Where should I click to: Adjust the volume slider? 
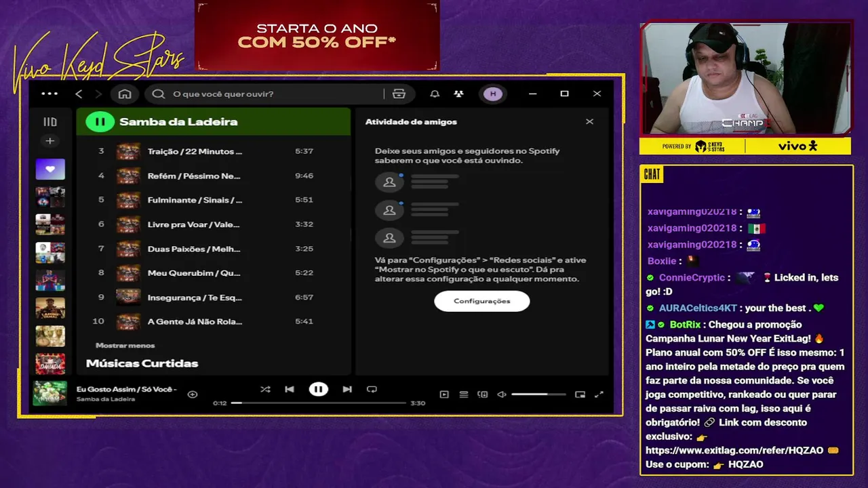click(x=538, y=394)
